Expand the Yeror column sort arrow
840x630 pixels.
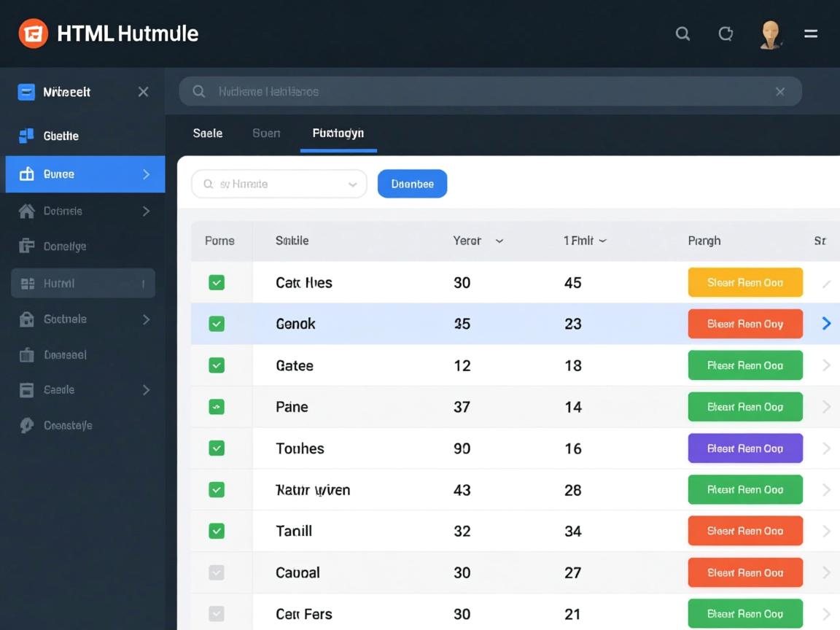point(499,241)
